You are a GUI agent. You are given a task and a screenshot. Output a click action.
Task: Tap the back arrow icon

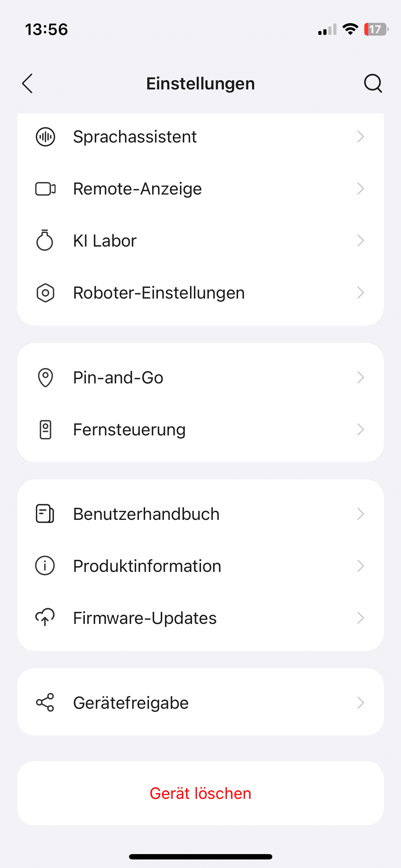[x=27, y=83]
